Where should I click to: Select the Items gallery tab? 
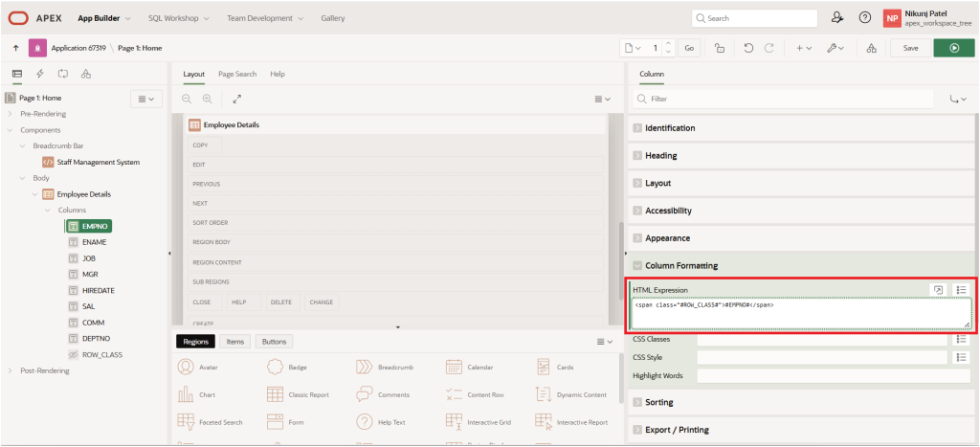point(234,341)
